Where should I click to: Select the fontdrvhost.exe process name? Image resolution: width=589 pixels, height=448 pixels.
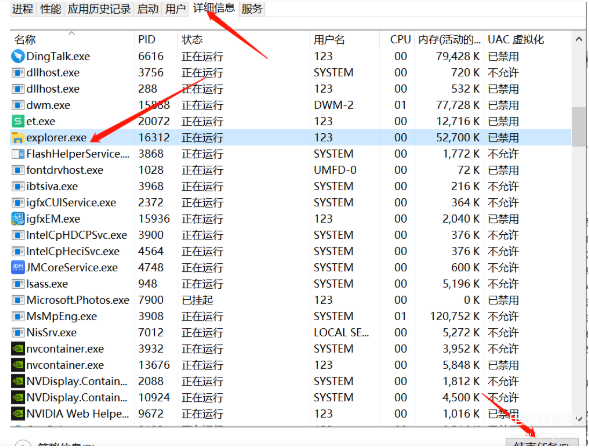[x=65, y=170]
